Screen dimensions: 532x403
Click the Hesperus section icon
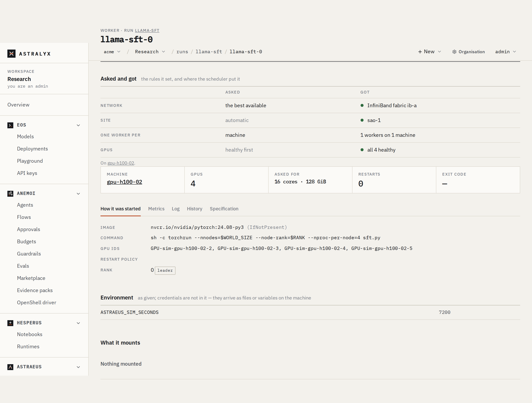coord(10,323)
